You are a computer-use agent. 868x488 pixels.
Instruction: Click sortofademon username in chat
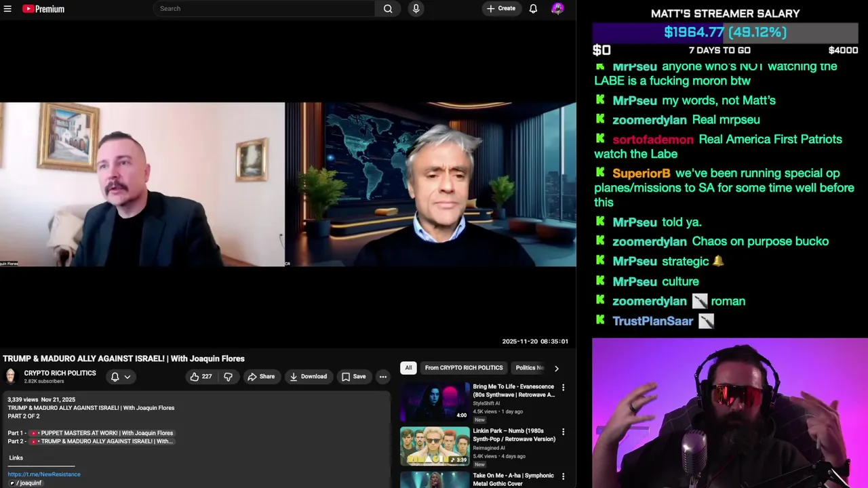[x=653, y=140]
